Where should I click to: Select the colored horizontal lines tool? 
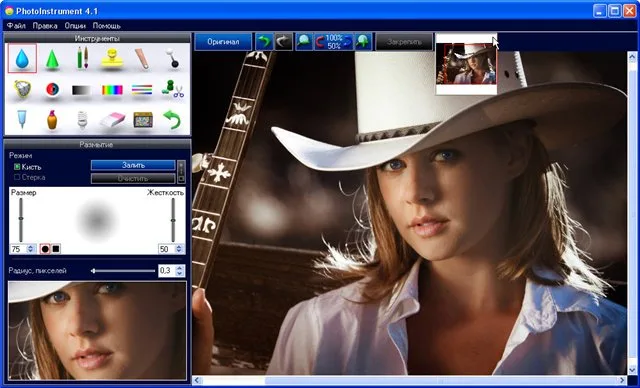pyautogui.click(x=142, y=90)
